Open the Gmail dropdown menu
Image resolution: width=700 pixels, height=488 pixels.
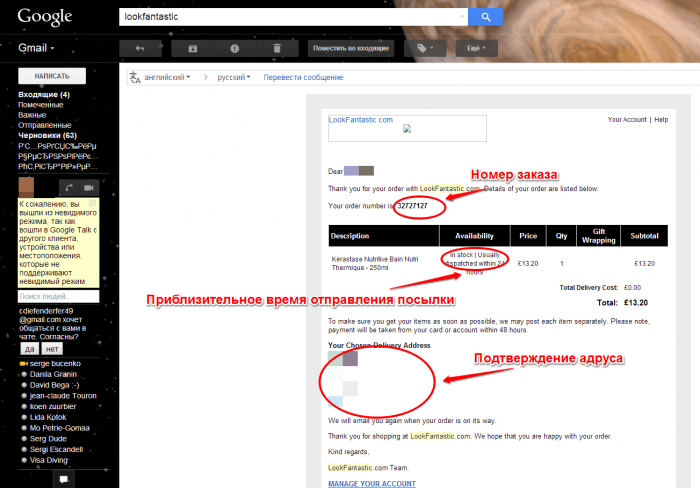click(36, 48)
